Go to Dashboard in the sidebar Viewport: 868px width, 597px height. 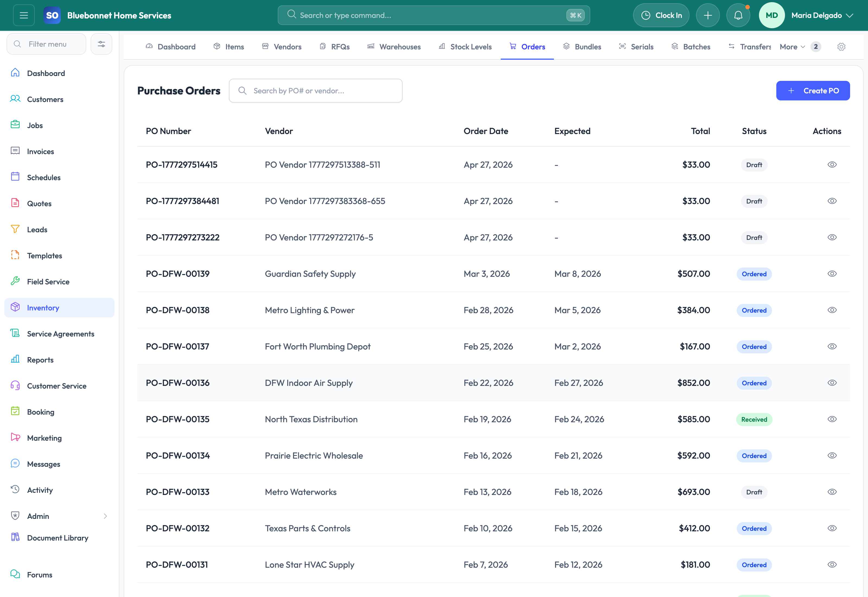[x=59, y=73]
